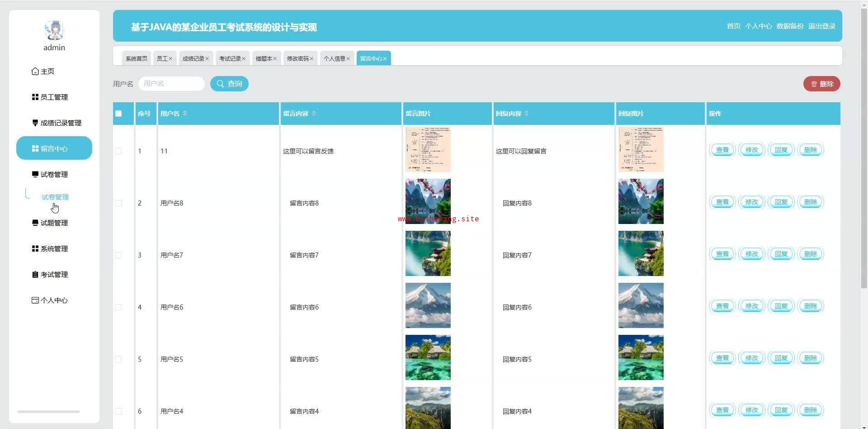868x429 pixels.
Task: Toggle the select-all checkbox in table header
Action: click(118, 114)
